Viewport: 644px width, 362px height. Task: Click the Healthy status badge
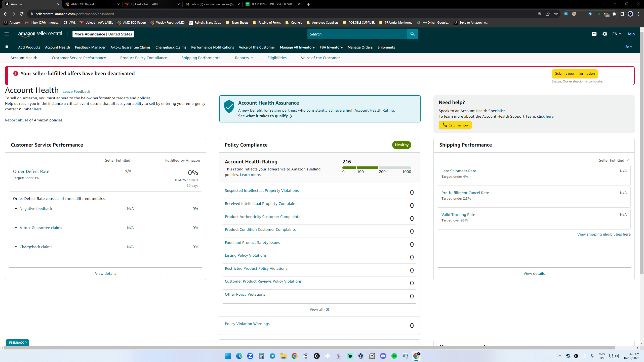401,145
